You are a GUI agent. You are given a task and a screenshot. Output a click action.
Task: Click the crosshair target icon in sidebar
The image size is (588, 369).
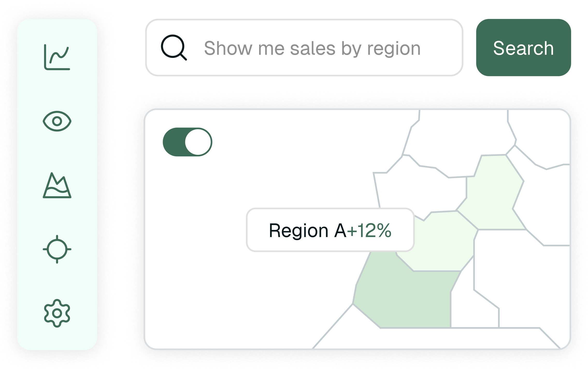(57, 249)
